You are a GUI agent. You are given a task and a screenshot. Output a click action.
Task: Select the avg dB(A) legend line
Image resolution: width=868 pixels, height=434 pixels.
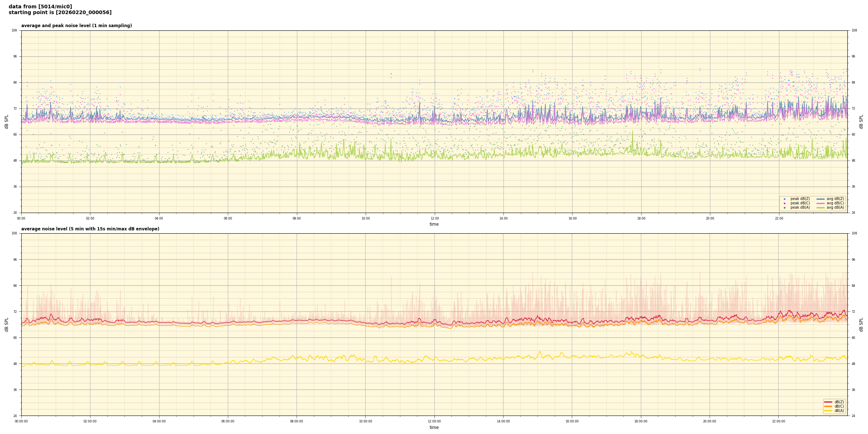(x=821, y=208)
